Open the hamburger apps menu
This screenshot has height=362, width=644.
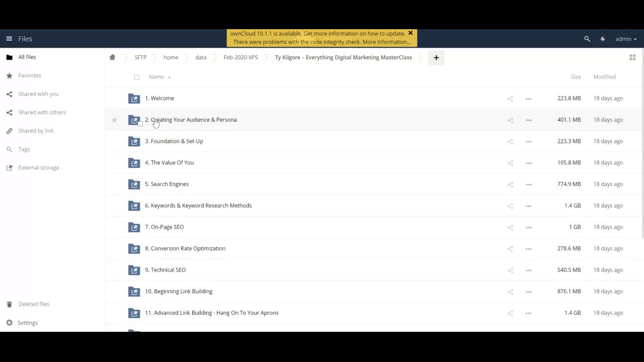tap(9, 39)
